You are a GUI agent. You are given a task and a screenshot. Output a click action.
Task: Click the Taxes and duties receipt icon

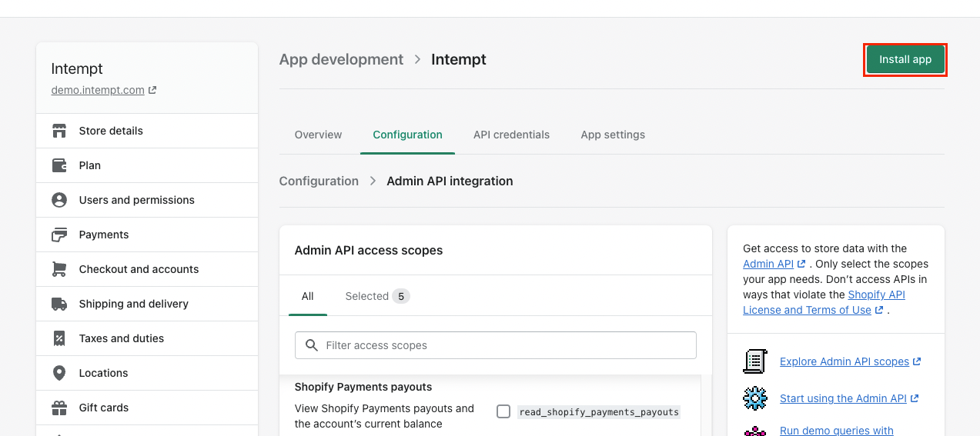click(59, 338)
